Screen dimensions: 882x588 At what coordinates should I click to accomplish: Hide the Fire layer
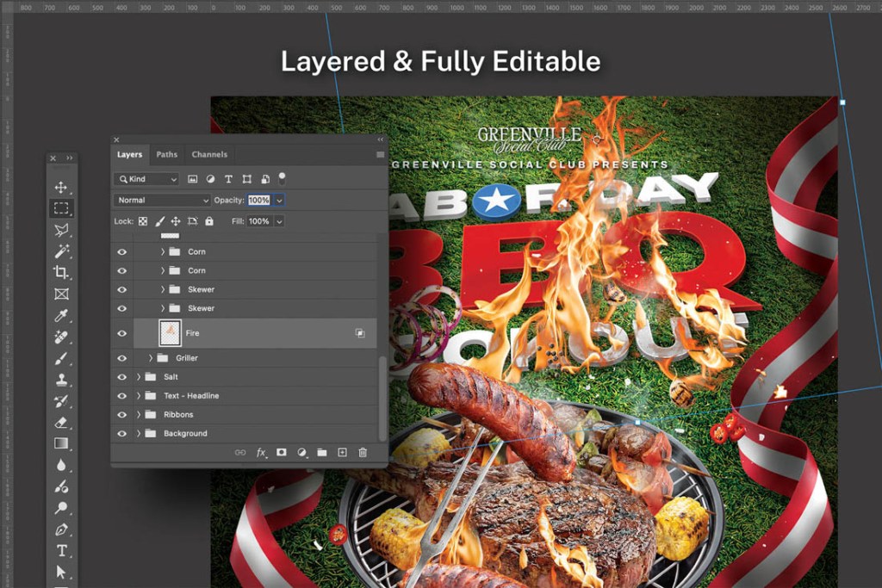122,333
